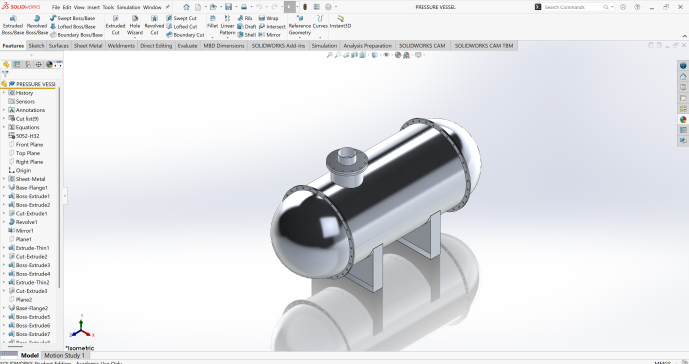Open the Insert menu
Screen dimensions: 689x364
point(93,7)
